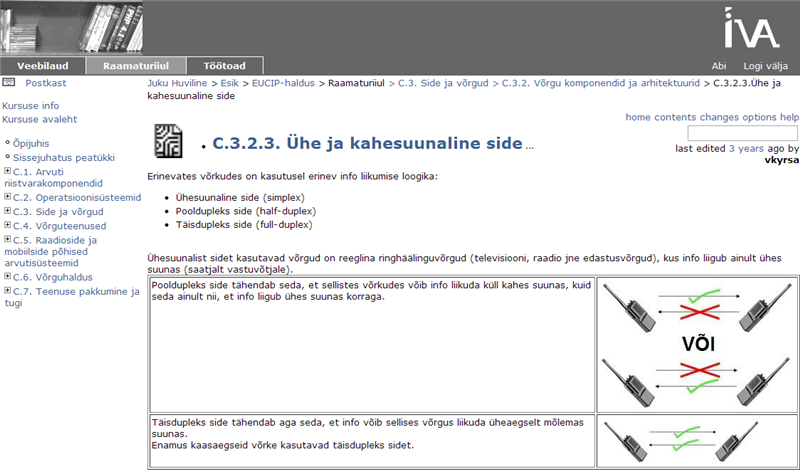Expand C.3. Side ja võrgud tree node

[8, 211]
